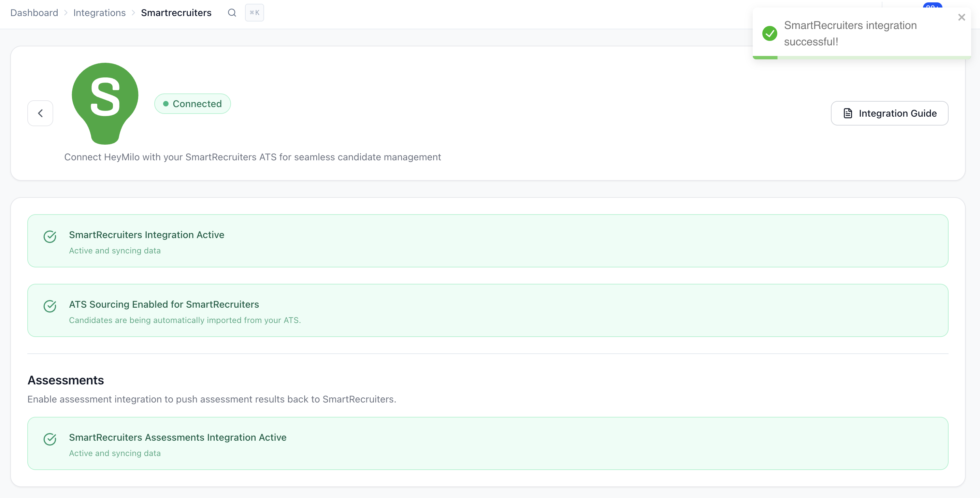980x498 pixels.
Task: Open the Integration Guide
Action: pyautogui.click(x=890, y=113)
